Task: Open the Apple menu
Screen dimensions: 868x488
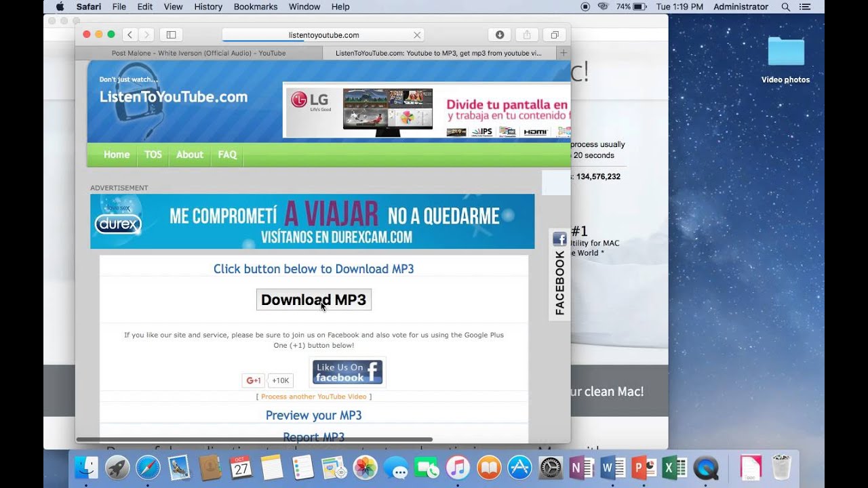Action: [x=60, y=7]
